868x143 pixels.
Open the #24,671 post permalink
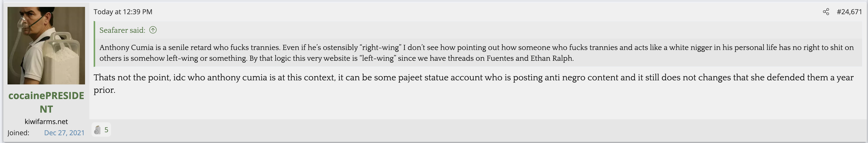pos(849,12)
